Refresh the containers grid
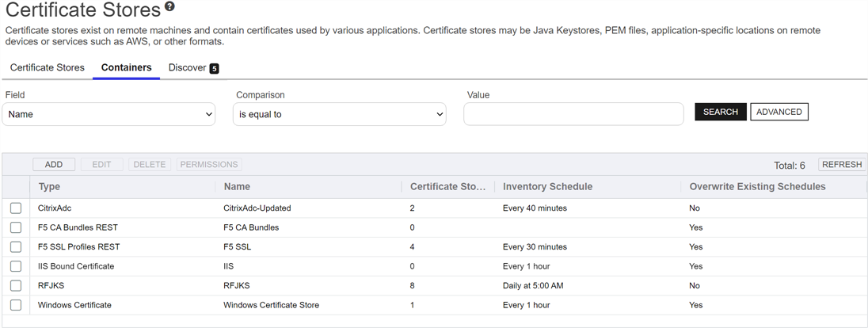 [x=841, y=165]
